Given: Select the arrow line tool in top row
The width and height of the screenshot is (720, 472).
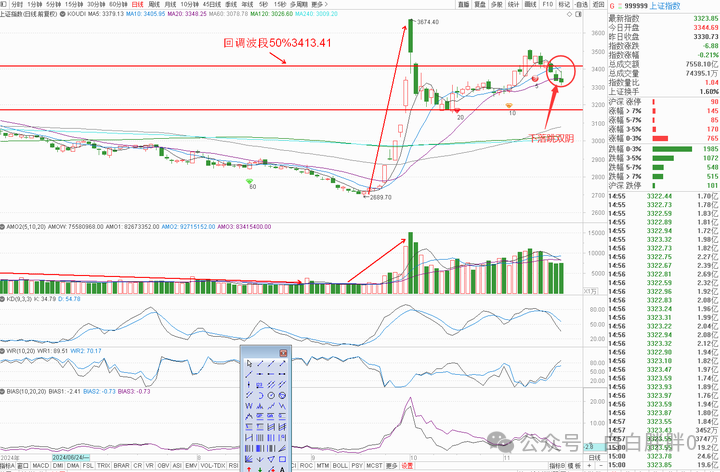Looking at the screenshot, I should (282, 364).
